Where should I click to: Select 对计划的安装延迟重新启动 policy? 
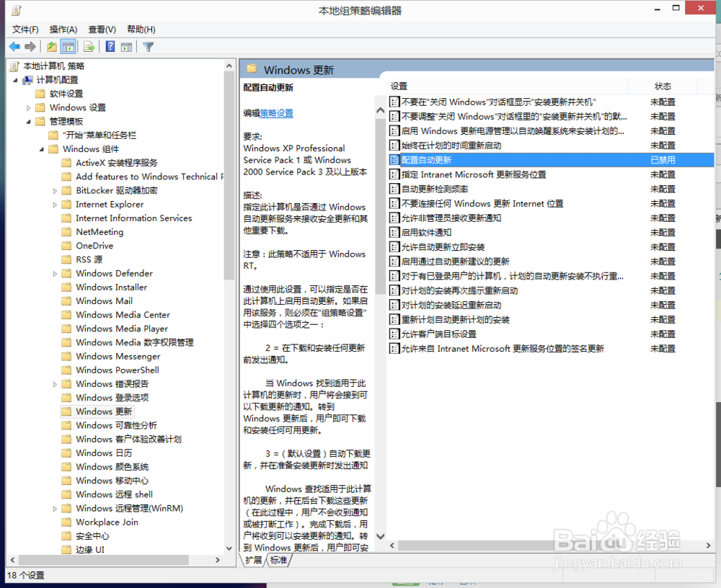pos(451,305)
